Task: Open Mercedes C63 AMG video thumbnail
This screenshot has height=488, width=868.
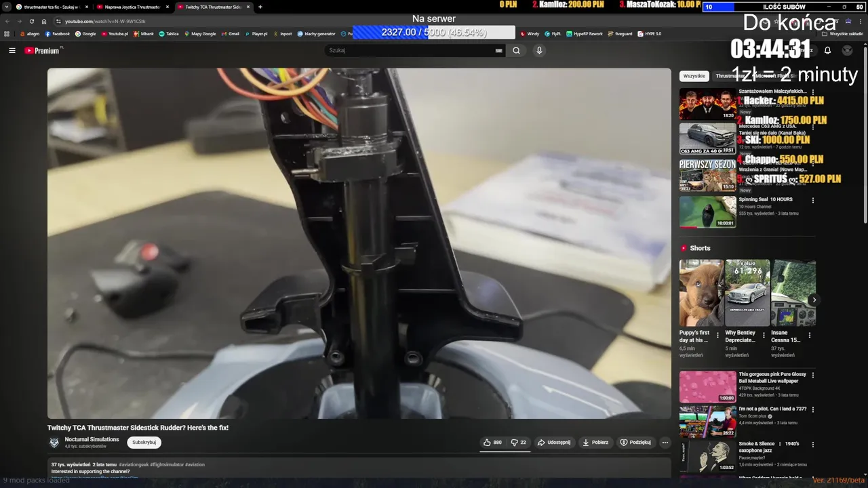Action: (707, 139)
